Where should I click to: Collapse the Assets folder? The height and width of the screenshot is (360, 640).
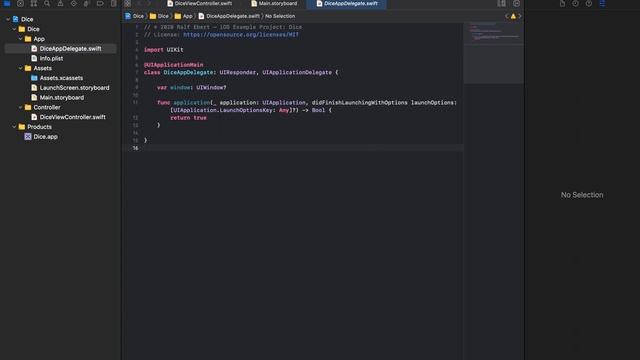[x=20, y=68]
